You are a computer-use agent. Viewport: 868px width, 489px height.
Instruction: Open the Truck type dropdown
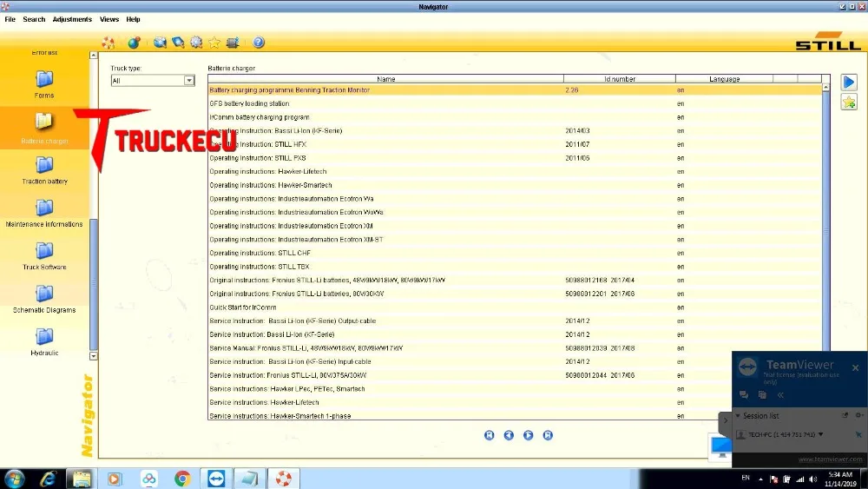(x=188, y=80)
